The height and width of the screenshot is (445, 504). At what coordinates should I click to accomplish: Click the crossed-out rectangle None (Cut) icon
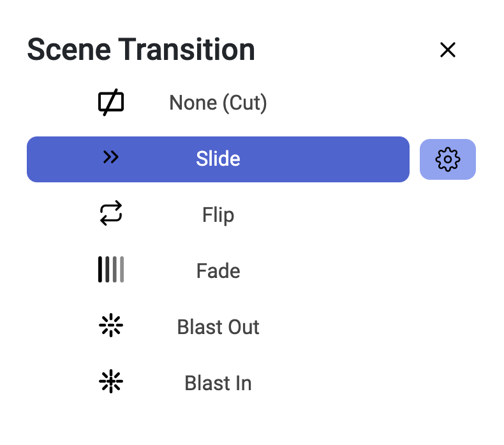(x=111, y=103)
